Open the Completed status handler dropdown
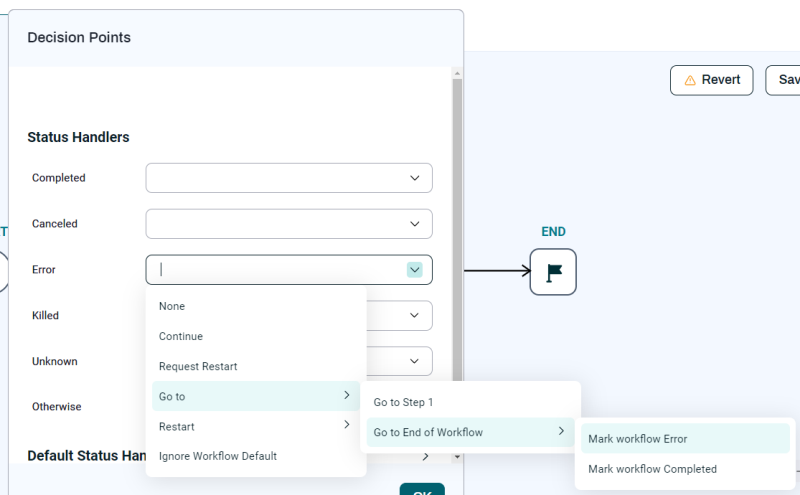Screen dimensions: 800x495 coord(289,178)
